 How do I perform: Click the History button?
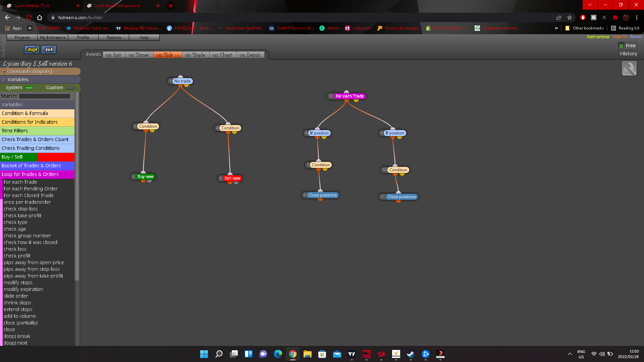[x=628, y=54]
